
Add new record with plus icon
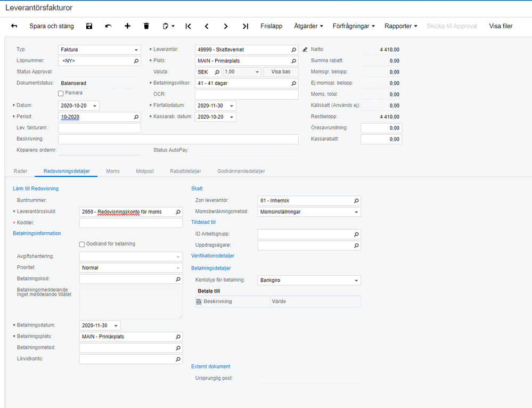coord(127,26)
